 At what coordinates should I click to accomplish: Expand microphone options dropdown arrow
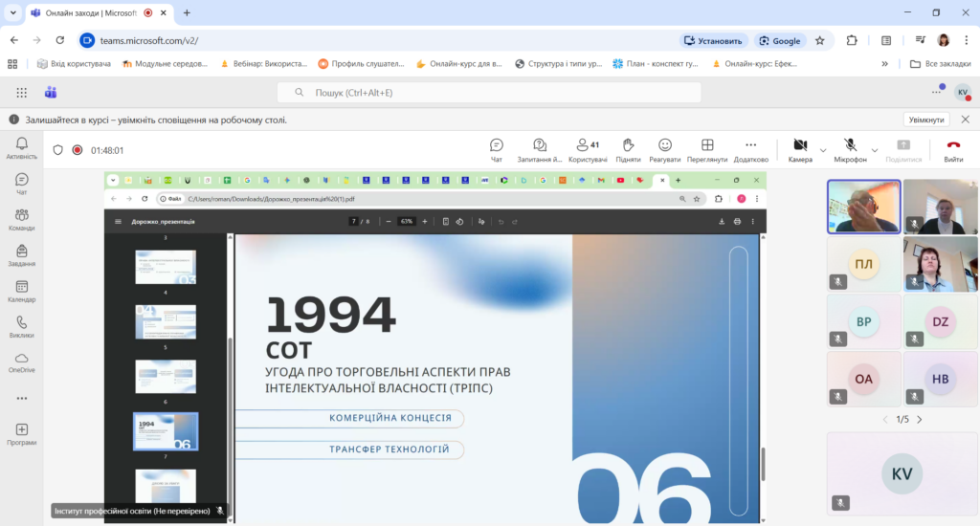[x=877, y=150]
